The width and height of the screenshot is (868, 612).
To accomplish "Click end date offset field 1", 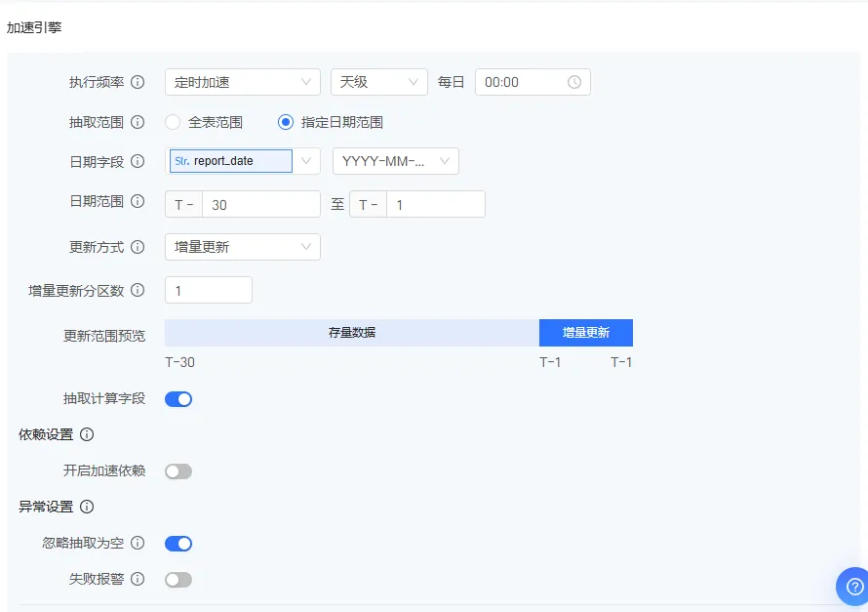I will pyautogui.click(x=436, y=204).
